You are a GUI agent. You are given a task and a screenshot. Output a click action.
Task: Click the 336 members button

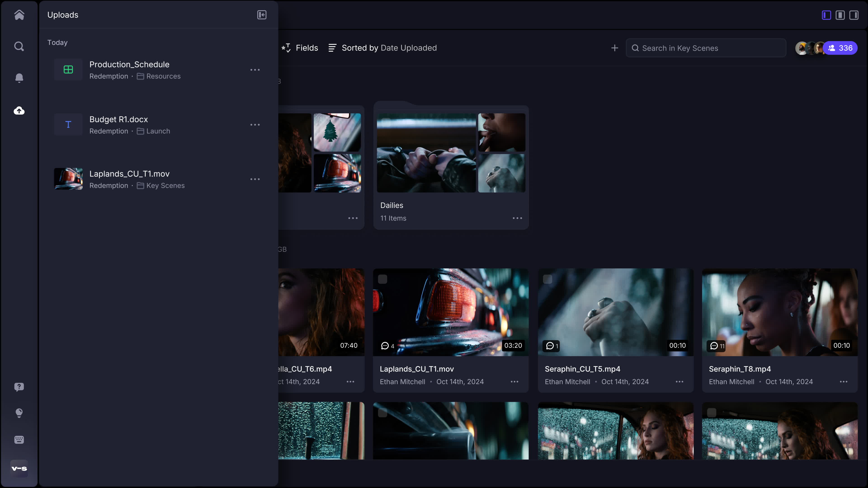[x=840, y=48]
